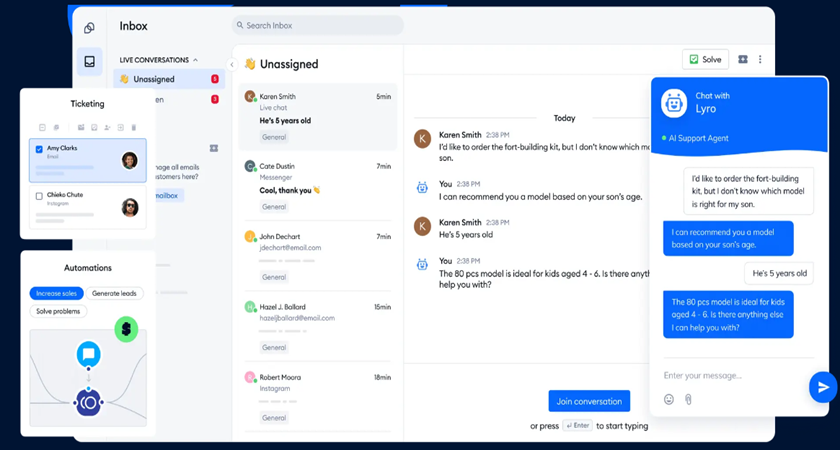Click the General tag under Karen Smith

pyautogui.click(x=274, y=137)
